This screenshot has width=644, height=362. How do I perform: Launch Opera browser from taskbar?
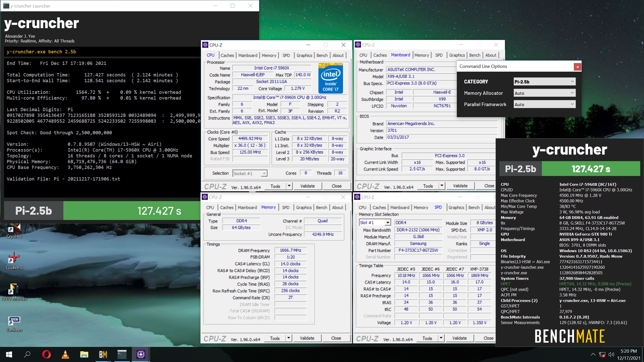pyautogui.click(x=47, y=354)
